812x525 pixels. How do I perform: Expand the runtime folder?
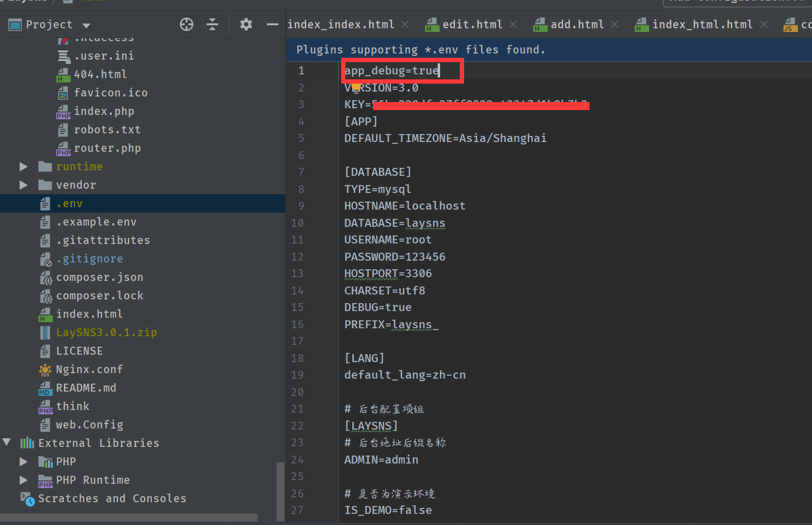coord(23,167)
